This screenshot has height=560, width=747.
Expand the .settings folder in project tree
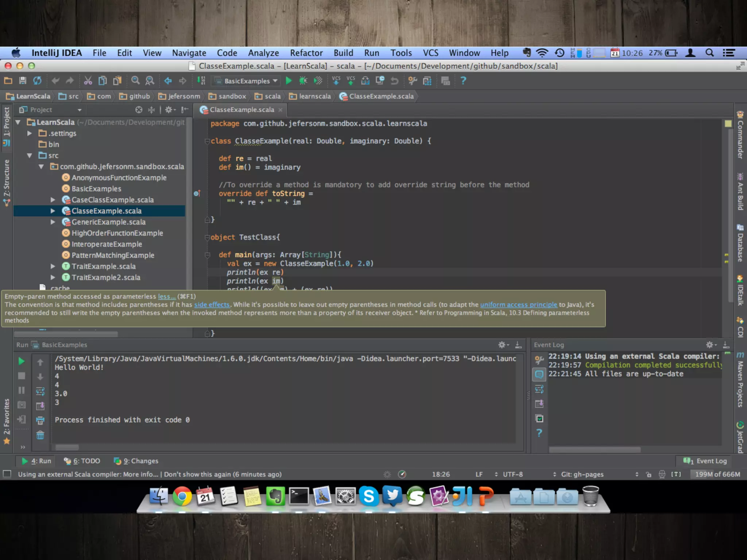click(x=30, y=133)
